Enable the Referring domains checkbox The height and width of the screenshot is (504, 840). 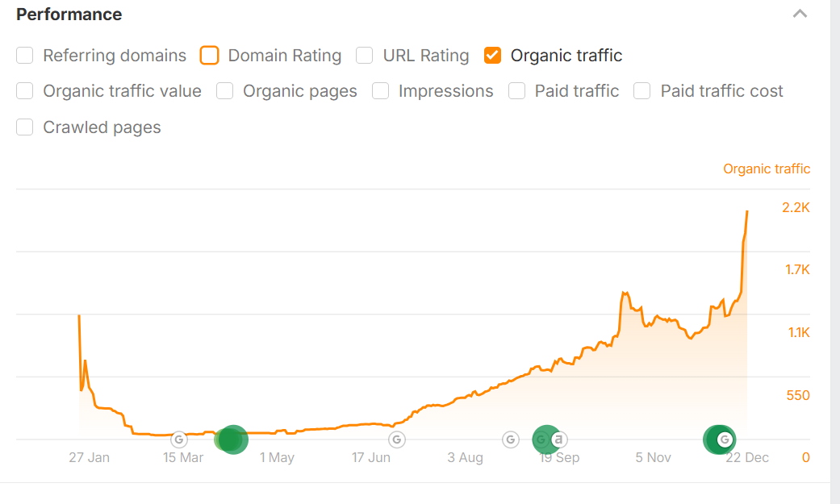[x=25, y=55]
